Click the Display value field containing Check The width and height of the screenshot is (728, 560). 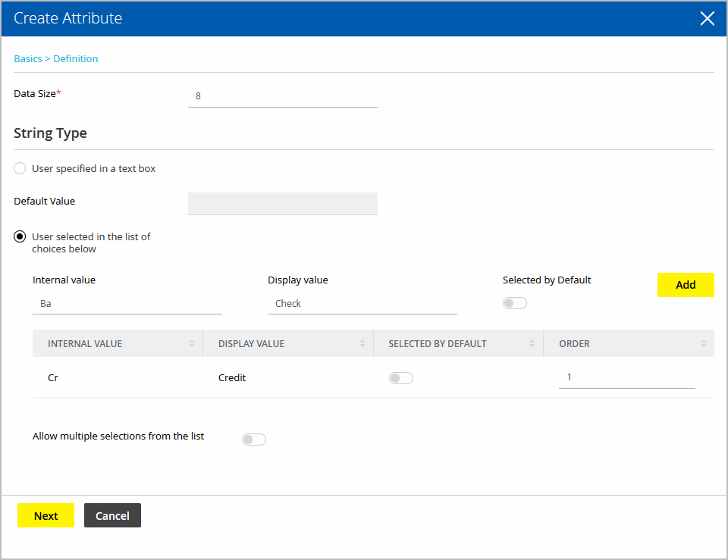tap(362, 303)
